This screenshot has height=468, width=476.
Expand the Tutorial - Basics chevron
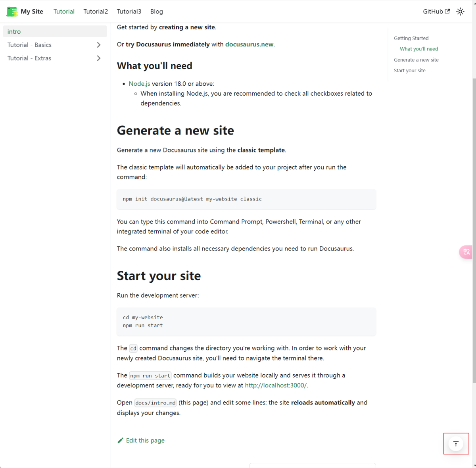[x=99, y=45]
